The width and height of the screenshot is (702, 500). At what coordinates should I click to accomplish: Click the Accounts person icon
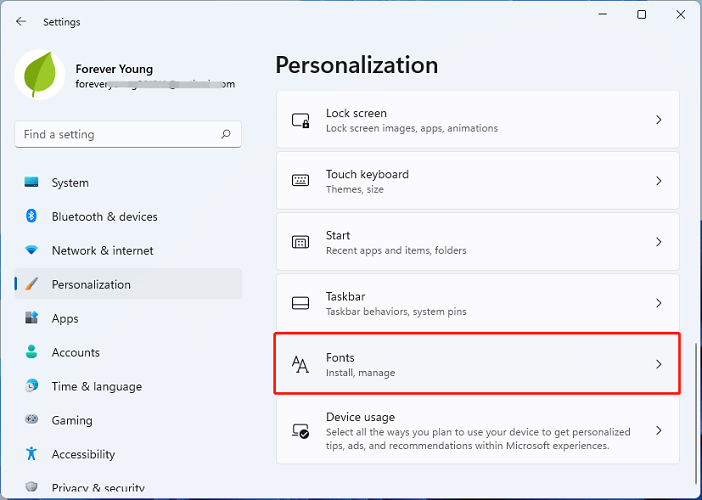click(31, 353)
